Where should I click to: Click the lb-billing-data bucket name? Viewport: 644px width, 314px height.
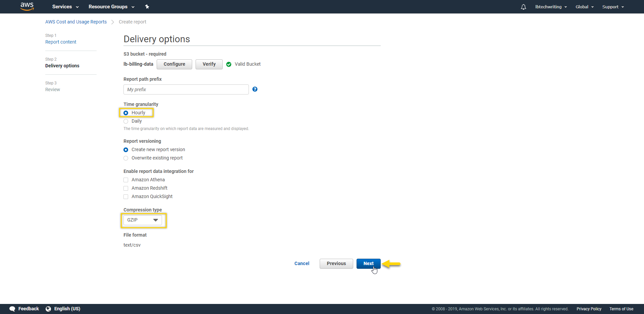138,64
